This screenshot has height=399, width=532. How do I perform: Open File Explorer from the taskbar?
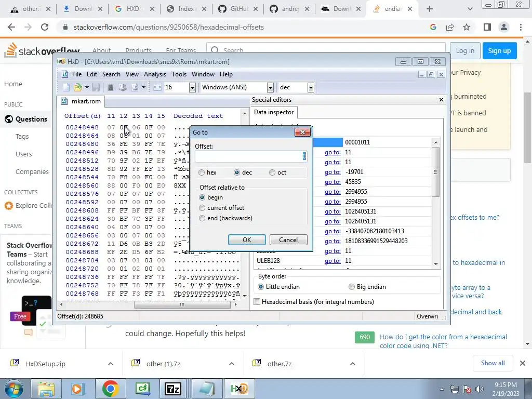click(46, 389)
